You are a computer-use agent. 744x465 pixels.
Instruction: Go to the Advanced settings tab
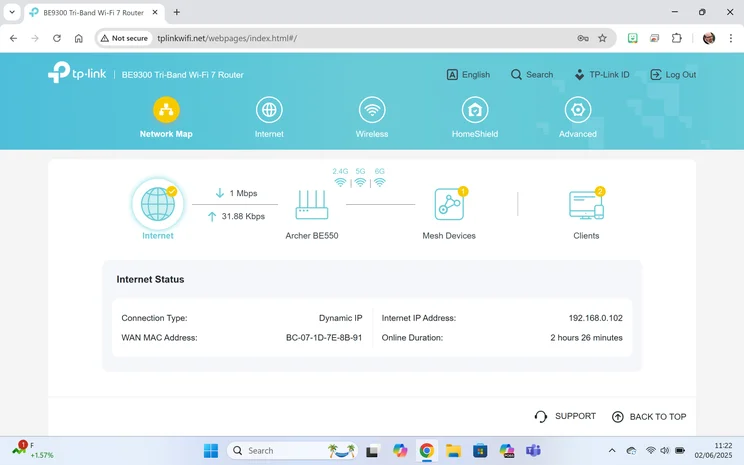click(577, 117)
